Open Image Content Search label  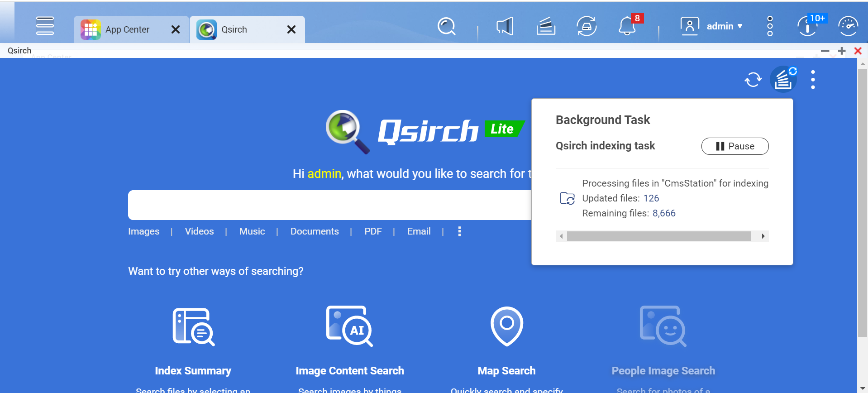point(350,371)
